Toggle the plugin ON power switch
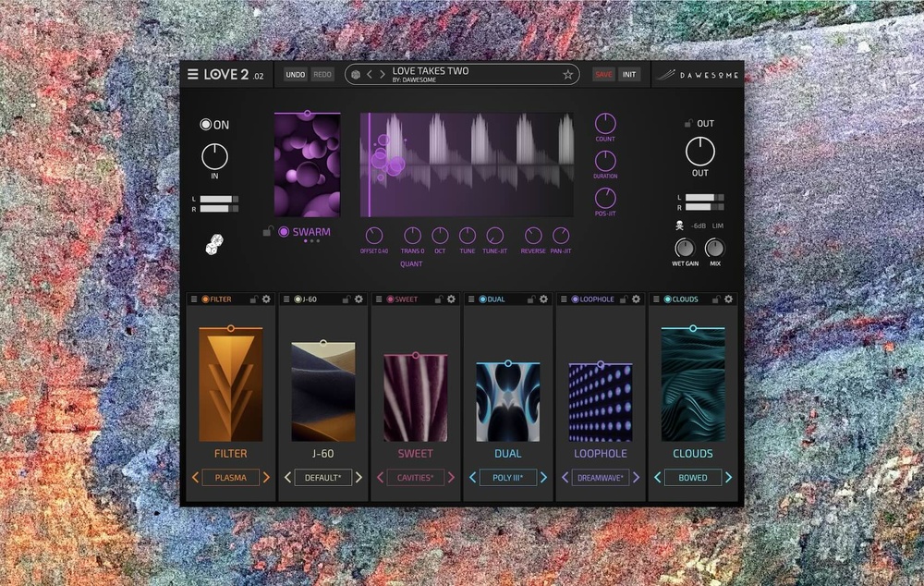 point(206,125)
